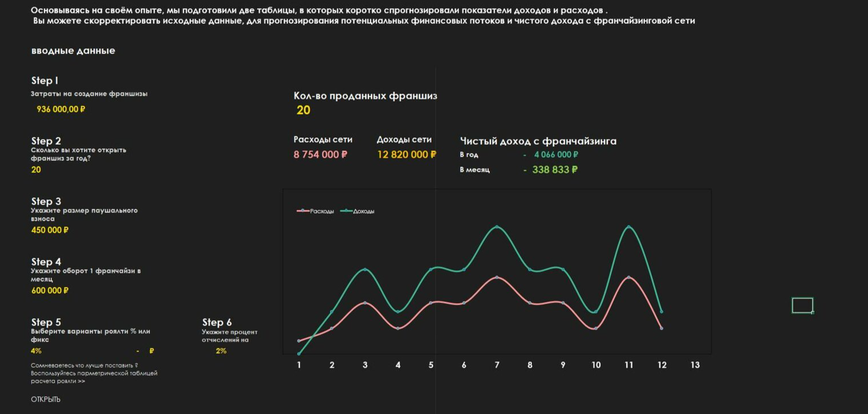Select the 12 820 000 ₽ network income value
The image size is (868, 414).
coord(407,155)
